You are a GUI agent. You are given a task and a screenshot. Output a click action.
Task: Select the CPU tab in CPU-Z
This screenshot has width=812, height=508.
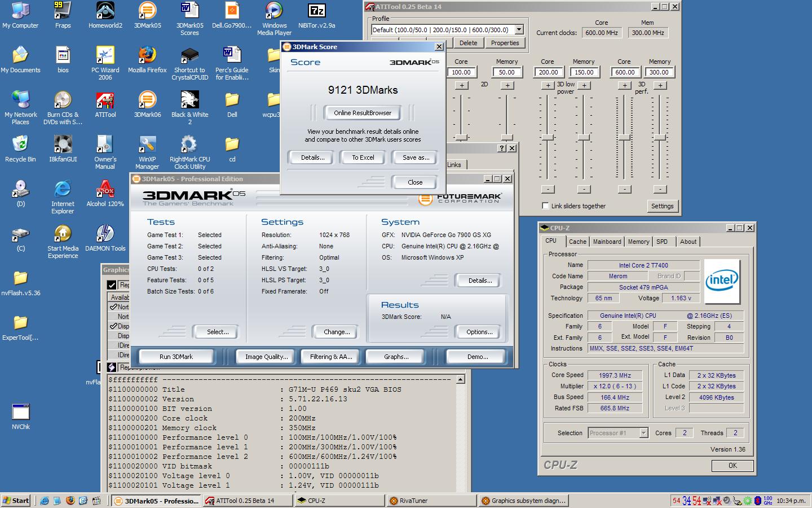click(551, 240)
